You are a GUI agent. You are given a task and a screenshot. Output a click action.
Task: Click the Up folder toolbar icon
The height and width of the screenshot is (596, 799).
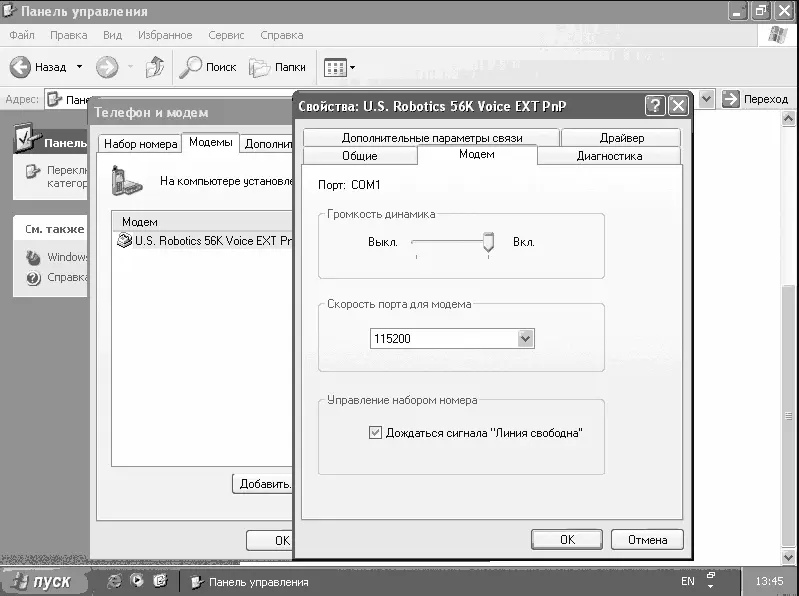coord(155,67)
